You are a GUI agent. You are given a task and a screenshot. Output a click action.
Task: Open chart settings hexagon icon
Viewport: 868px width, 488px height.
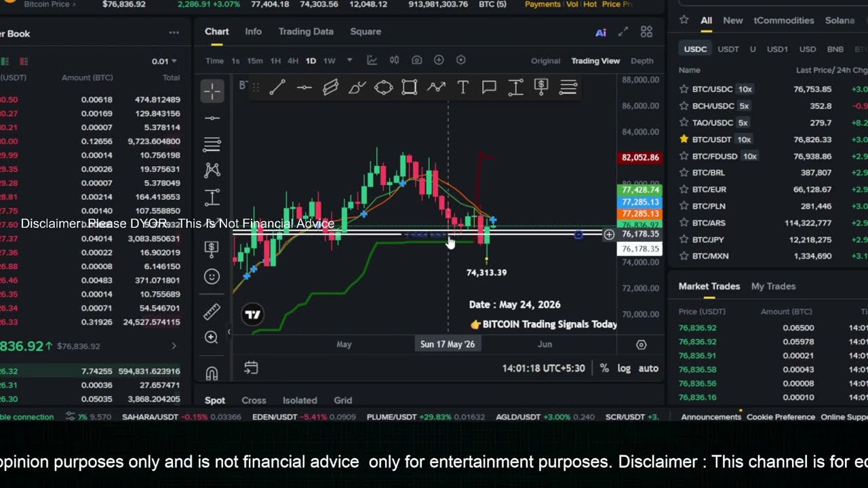[461, 60]
